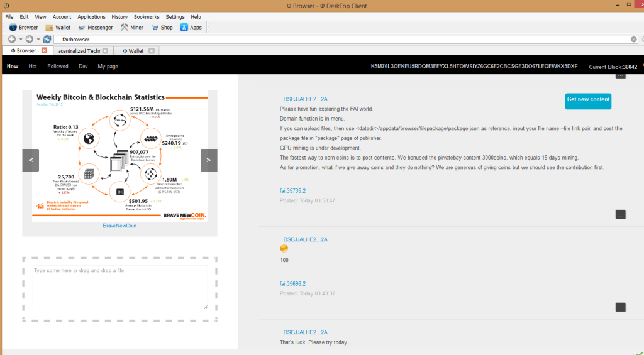Open the Account menu

(x=62, y=17)
